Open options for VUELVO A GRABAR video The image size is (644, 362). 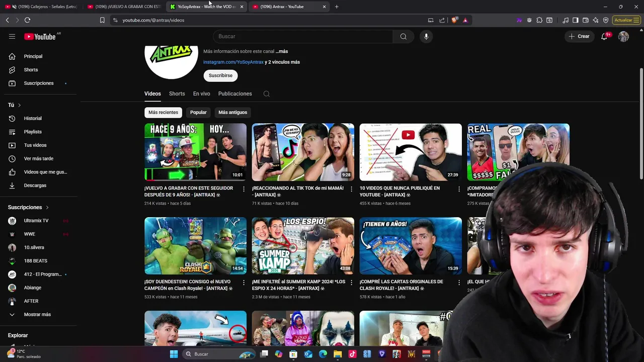(x=244, y=189)
